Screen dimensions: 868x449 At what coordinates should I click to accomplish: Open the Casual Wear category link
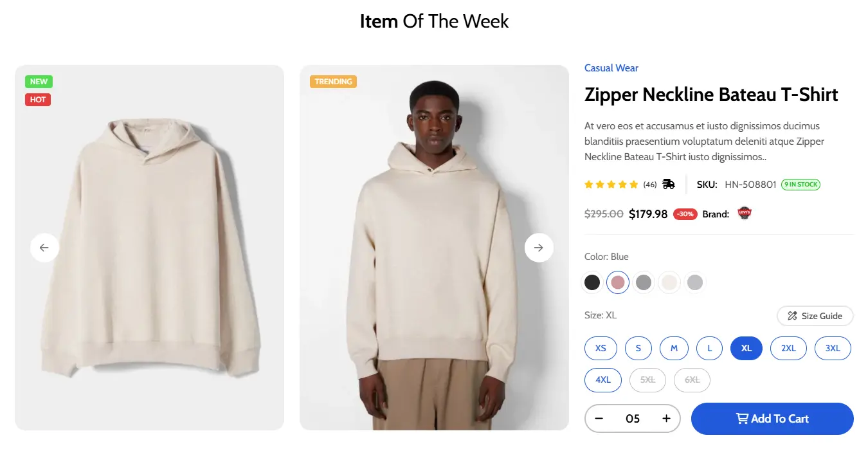click(x=611, y=68)
